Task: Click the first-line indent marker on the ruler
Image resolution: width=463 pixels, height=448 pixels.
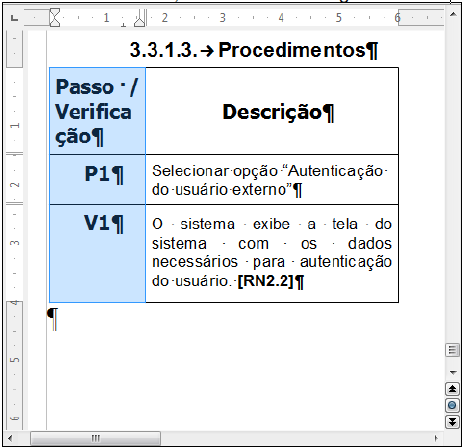Action: pyautogui.click(x=55, y=13)
